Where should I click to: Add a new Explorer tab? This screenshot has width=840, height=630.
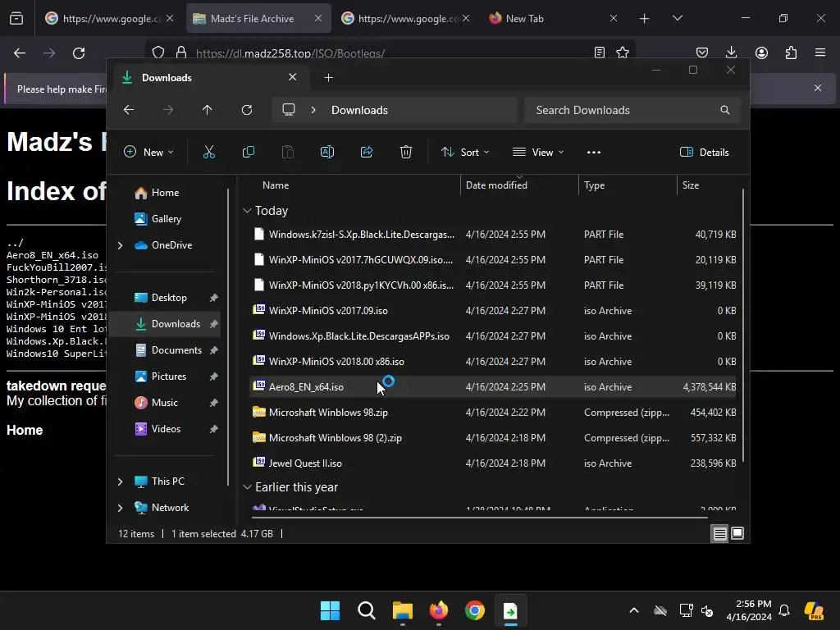coord(328,78)
